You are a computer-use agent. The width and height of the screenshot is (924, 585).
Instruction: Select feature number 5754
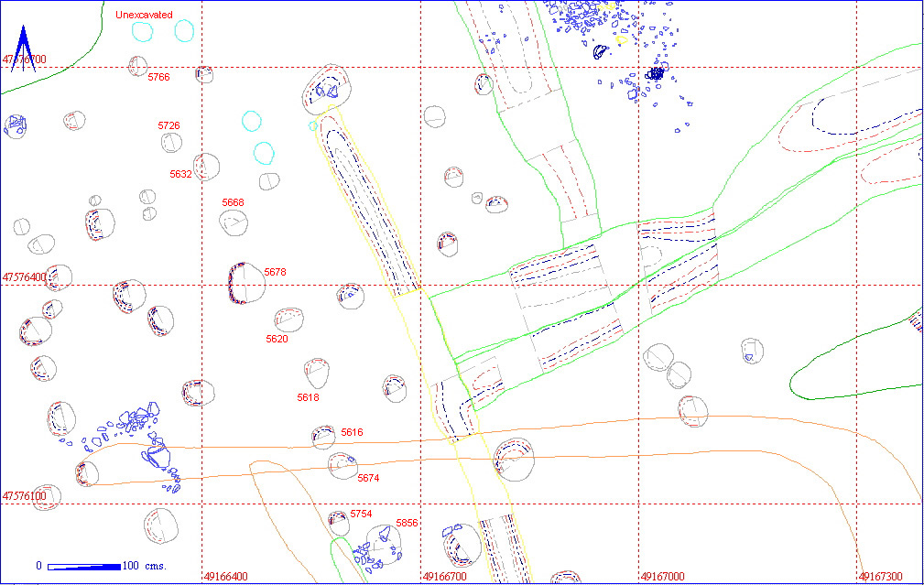(x=361, y=514)
